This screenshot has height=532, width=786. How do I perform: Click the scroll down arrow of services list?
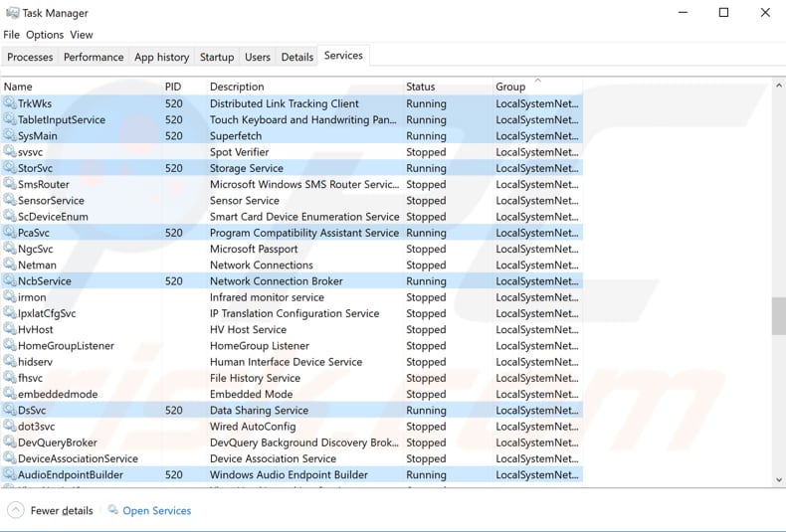[x=778, y=480]
